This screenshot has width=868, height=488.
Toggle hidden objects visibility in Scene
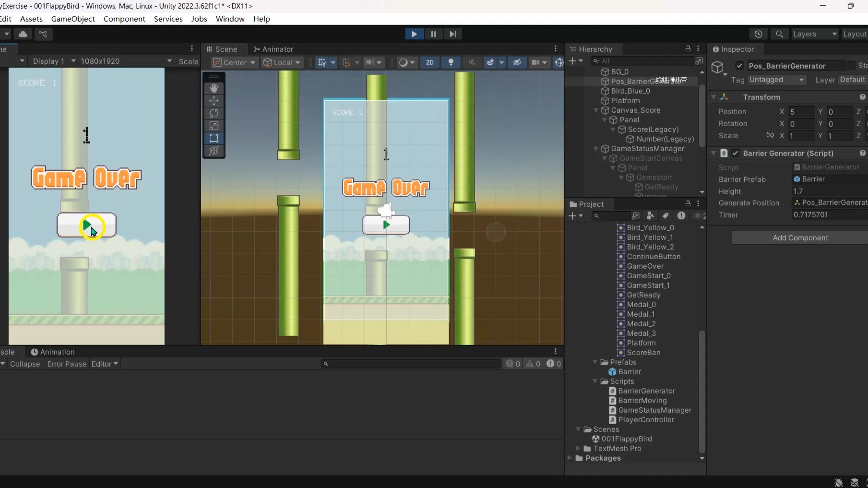[517, 62]
